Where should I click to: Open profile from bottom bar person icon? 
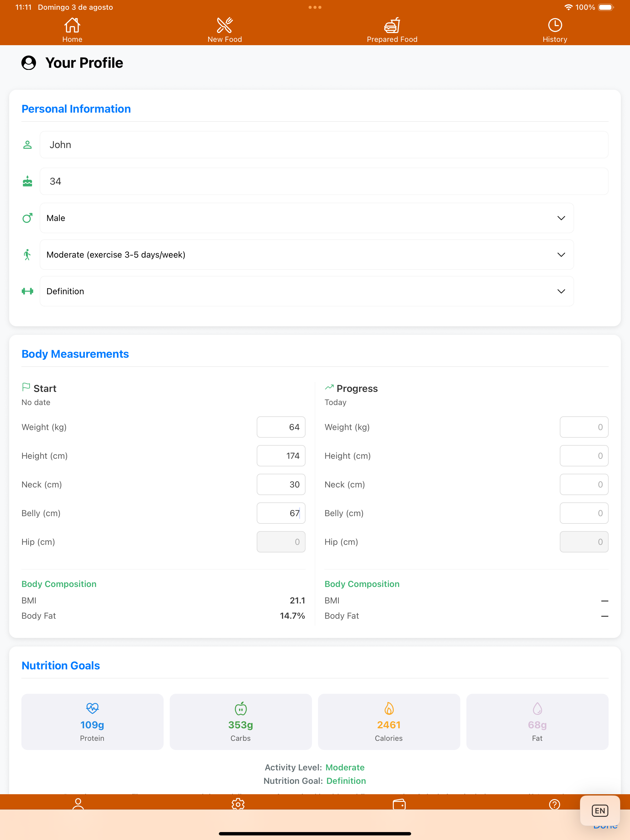point(78,804)
